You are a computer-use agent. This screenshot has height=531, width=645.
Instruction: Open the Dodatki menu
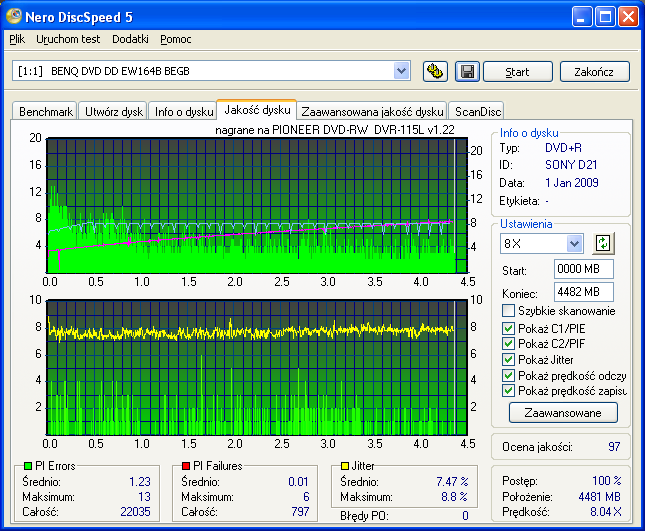tap(130, 39)
